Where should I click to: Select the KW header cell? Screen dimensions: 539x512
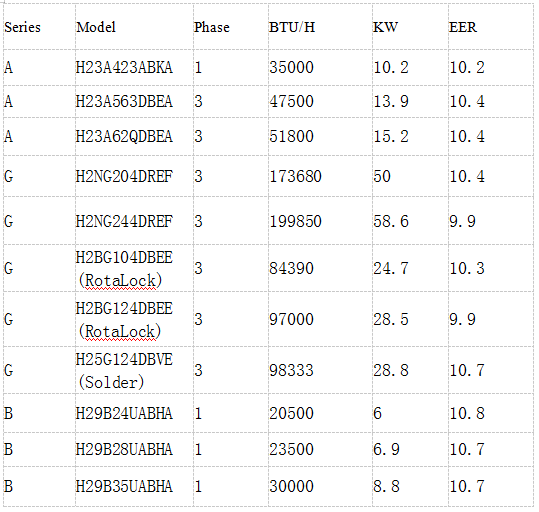click(x=410, y=27)
